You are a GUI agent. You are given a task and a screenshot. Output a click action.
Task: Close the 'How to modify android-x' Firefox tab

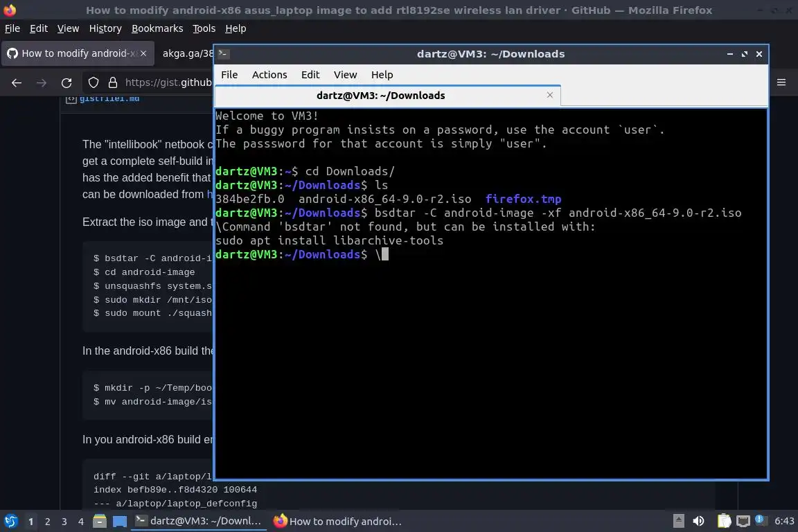point(143,53)
